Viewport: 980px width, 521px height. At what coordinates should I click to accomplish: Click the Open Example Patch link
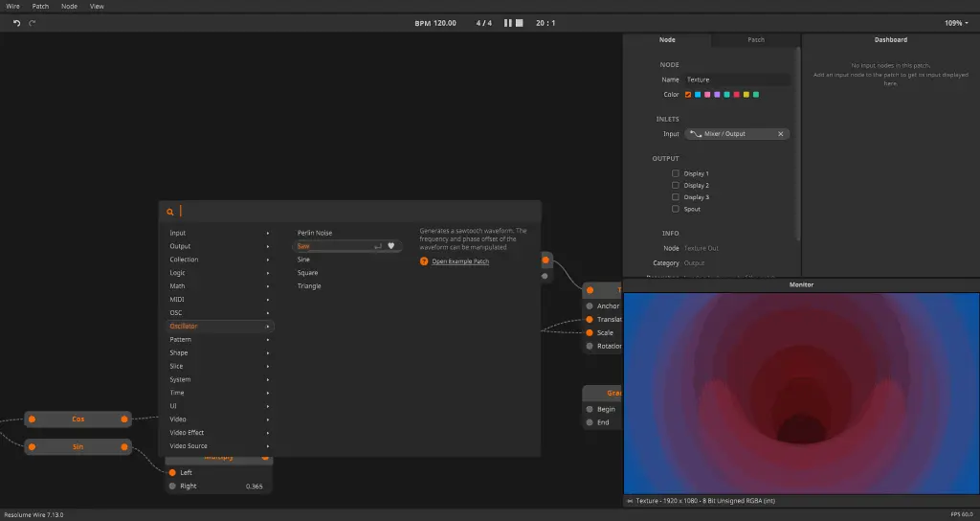460,261
